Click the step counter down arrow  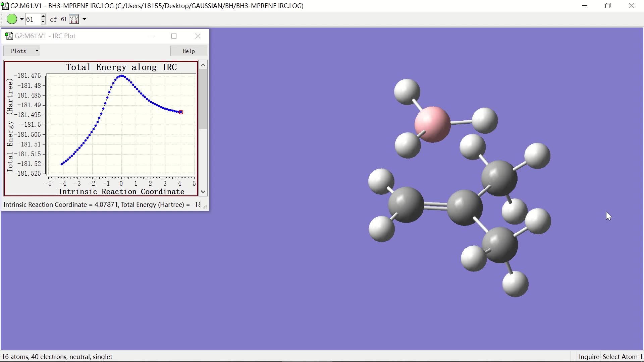coord(43,22)
